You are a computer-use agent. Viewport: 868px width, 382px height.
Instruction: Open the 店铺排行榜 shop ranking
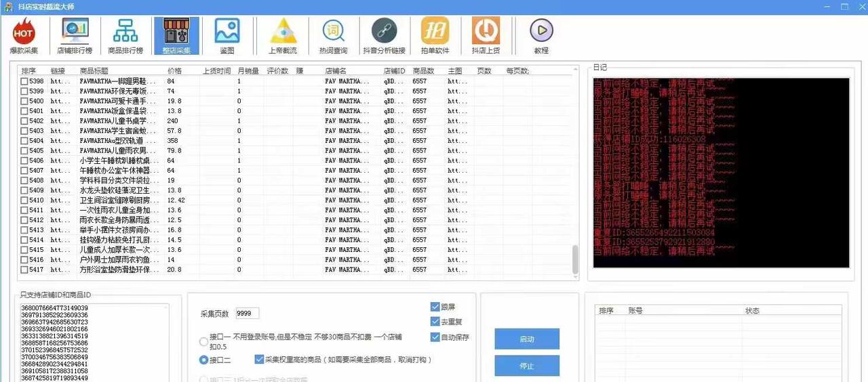point(75,36)
